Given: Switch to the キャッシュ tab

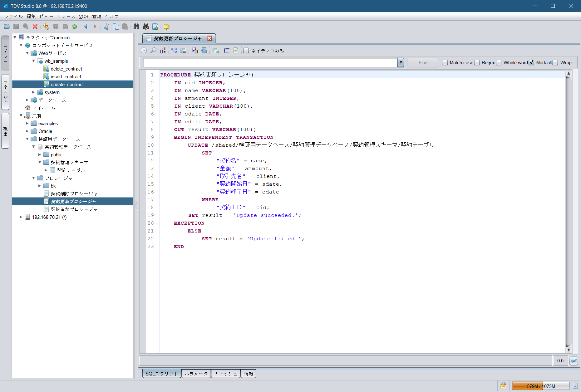Looking at the screenshot, I should tap(226, 374).
